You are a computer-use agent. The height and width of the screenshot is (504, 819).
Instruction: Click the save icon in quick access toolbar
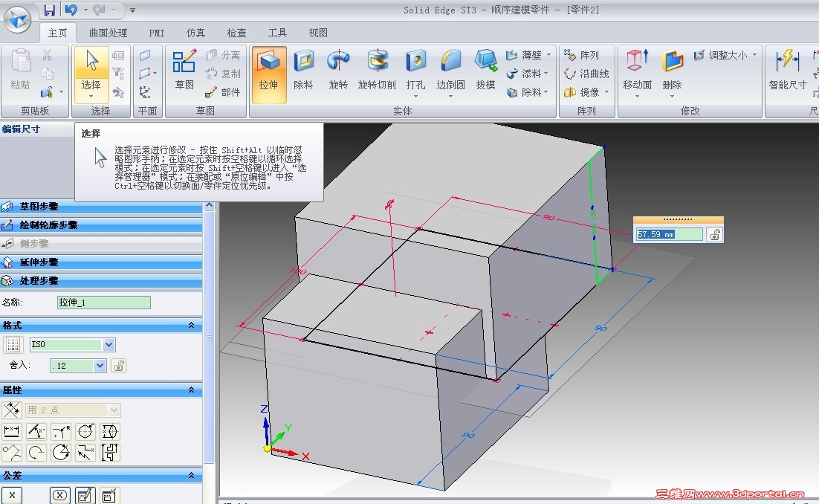pyautogui.click(x=50, y=10)
